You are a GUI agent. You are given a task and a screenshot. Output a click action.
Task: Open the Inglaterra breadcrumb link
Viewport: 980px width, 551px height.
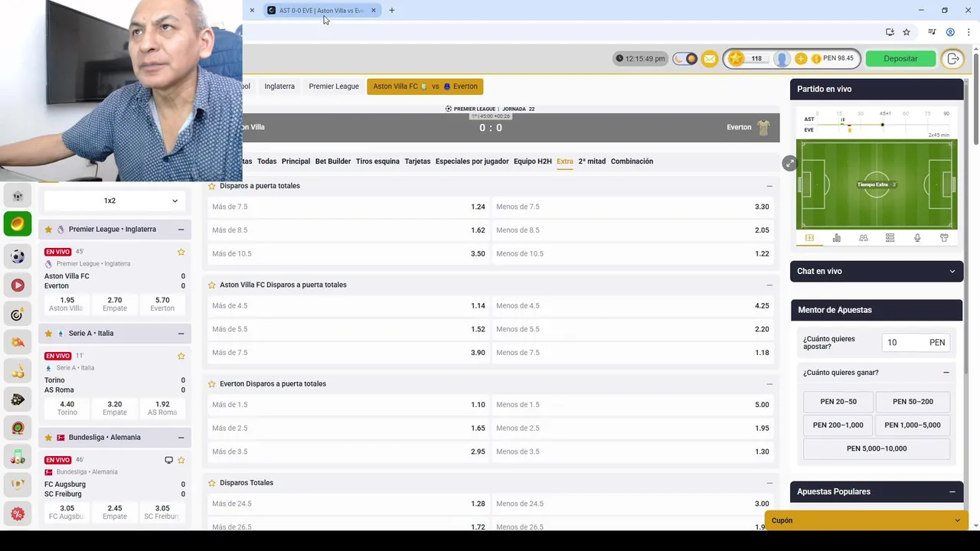tap(279, 86)
